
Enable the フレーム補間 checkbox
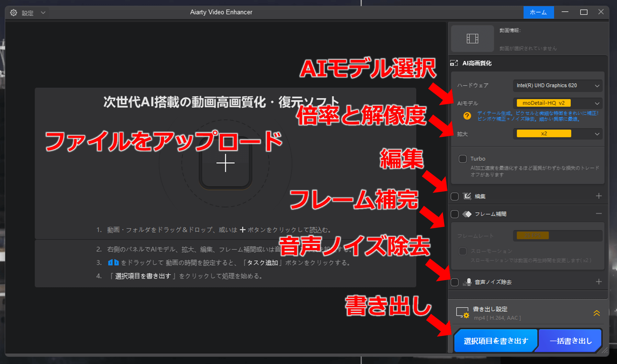pos(454,214)
